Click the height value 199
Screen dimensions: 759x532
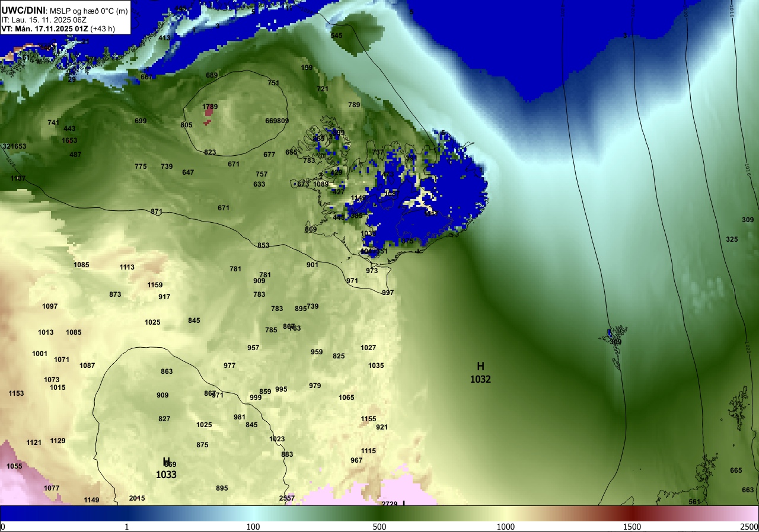[307, 68]
